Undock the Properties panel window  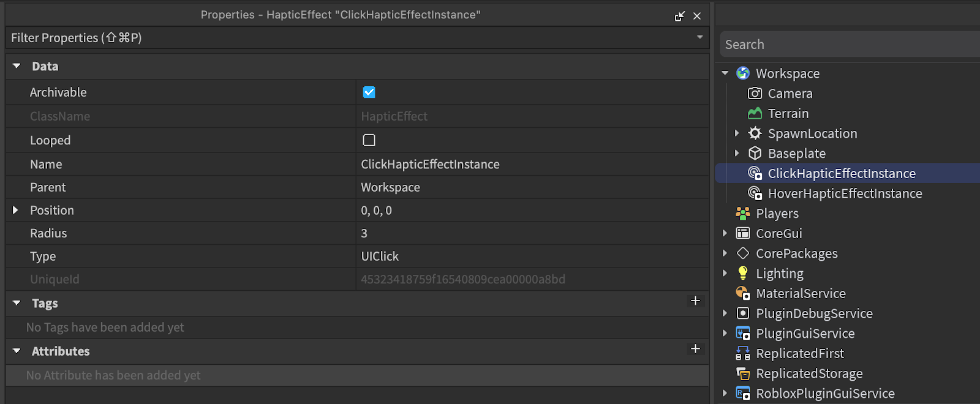coord(679,16)
